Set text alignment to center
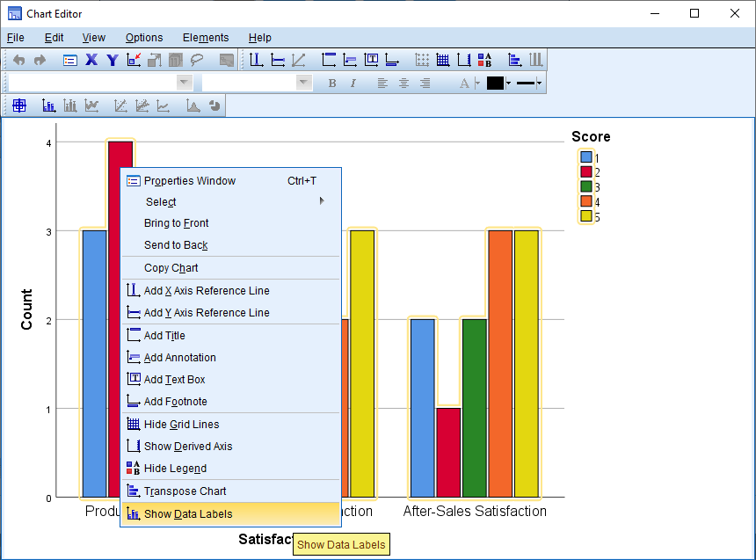756x560 pixels. coord(403,83)
